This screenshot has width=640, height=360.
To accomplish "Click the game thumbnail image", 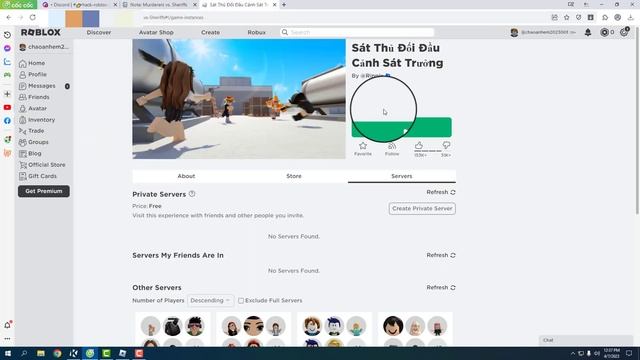I will 239,99.
